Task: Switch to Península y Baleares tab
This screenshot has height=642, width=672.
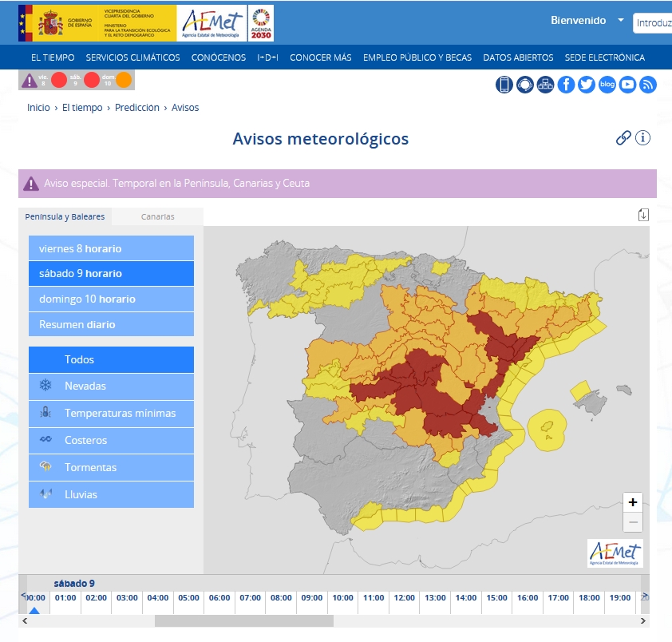Action: [65, 216]
